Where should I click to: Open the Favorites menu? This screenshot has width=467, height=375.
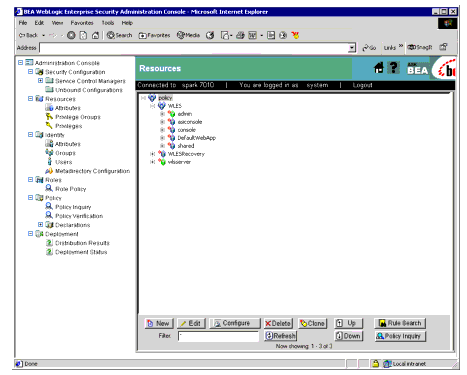click(82, 23)
